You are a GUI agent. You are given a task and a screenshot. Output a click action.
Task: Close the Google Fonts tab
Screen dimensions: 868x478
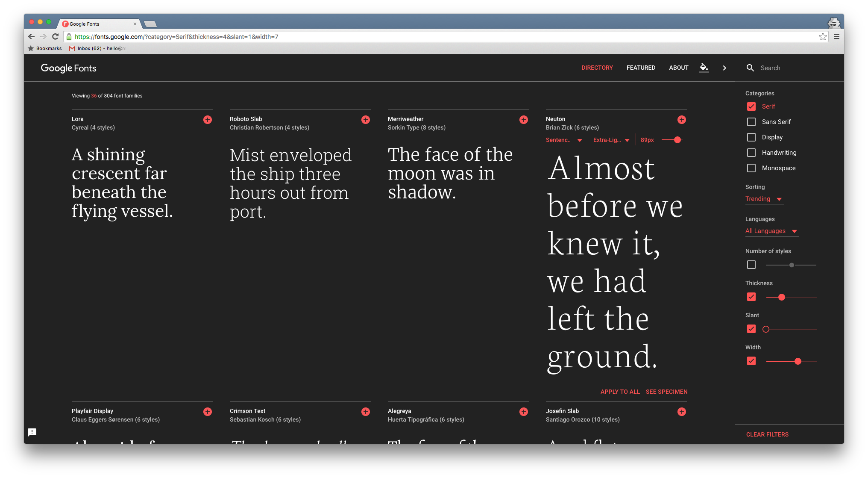(135, 24)
